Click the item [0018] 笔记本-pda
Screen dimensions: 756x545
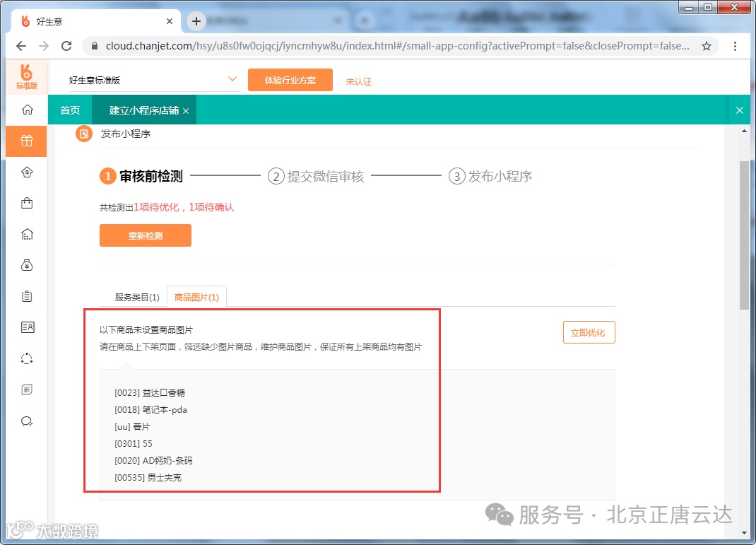(151, 409)
